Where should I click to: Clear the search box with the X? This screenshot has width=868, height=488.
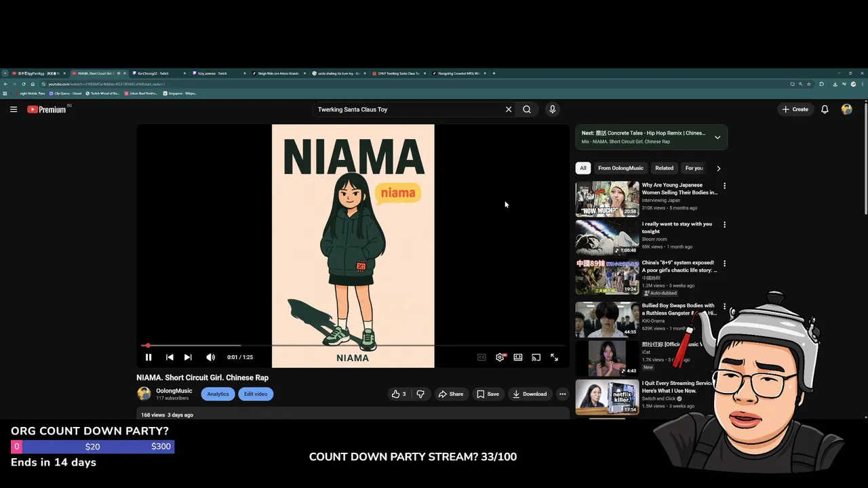[509, 109]
